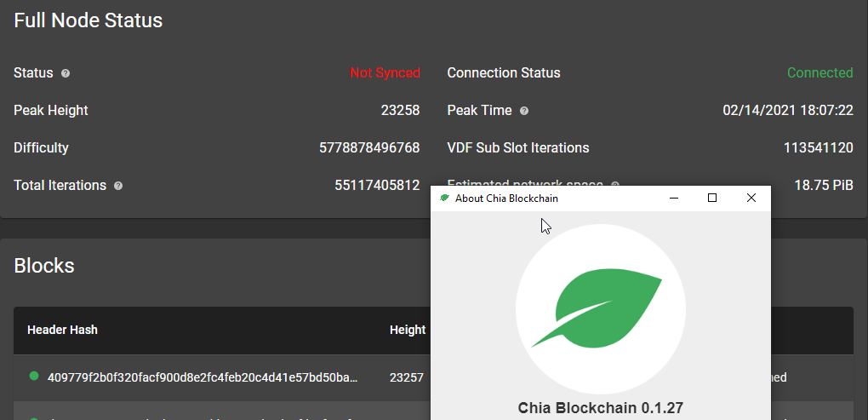868x420 pixels.
Task: Click the Not Synced status text
Action: point(385,73)
